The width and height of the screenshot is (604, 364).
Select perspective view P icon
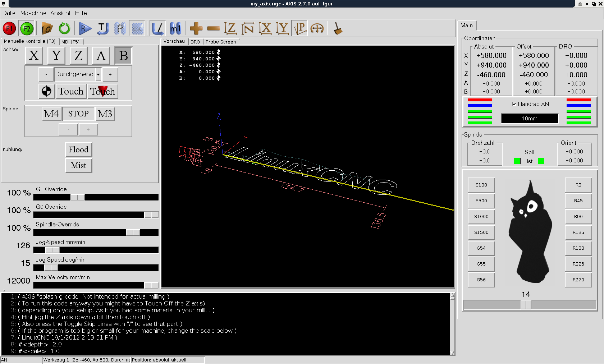pyautogui.click(x=300, y=28)
